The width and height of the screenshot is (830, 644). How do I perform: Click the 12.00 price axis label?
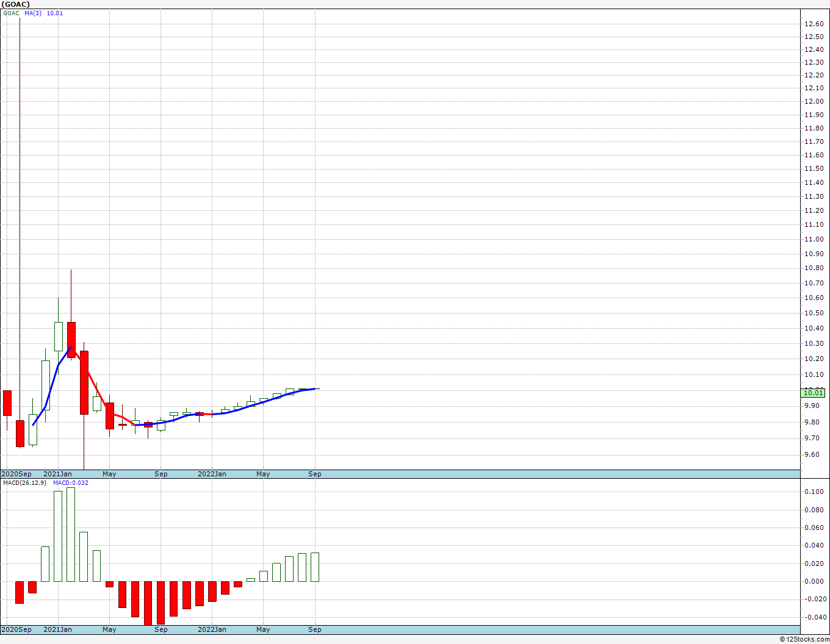click(x=814, y=101)
